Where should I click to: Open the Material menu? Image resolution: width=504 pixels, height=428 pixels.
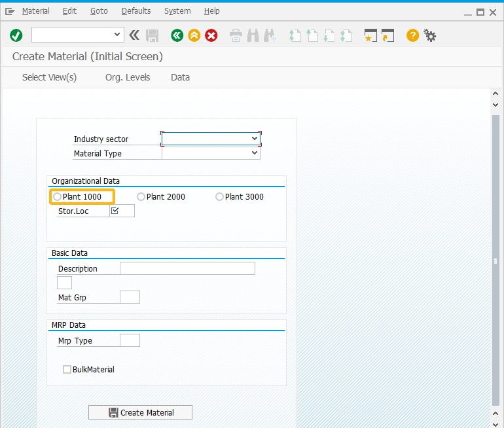coord(36,11)
